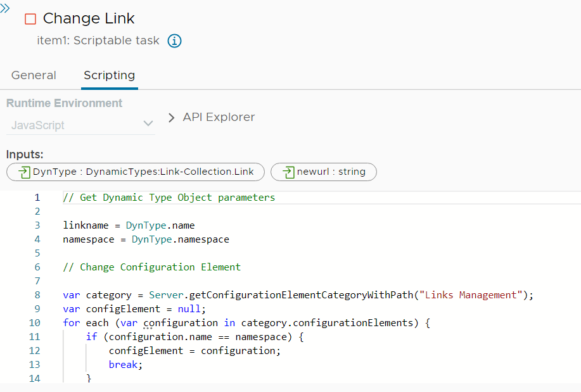
Task: Click the double-chevron panel expand icon
Action: coord(5,8)
